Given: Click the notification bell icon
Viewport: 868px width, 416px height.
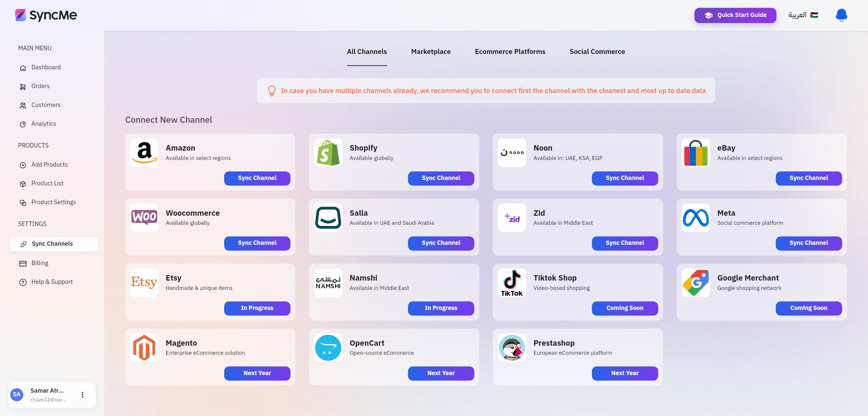Looking at the screenshot, I should pyautogui.click(x=841, y=15).
